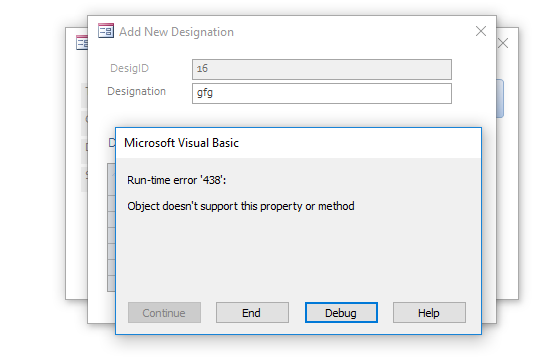Click the cut-off D label beside the dialog
The image size is (548, 362).
click(112, 143)
